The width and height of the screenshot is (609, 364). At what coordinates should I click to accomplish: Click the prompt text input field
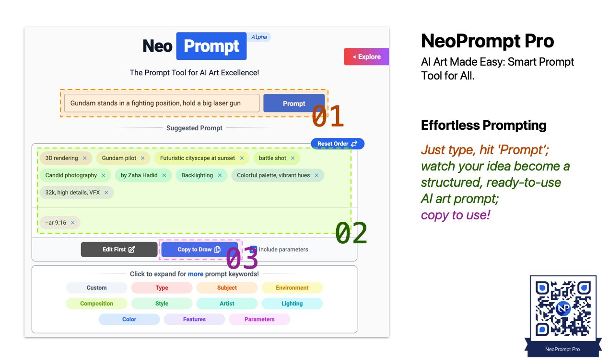pyautogui.click(x=162, y=102)
